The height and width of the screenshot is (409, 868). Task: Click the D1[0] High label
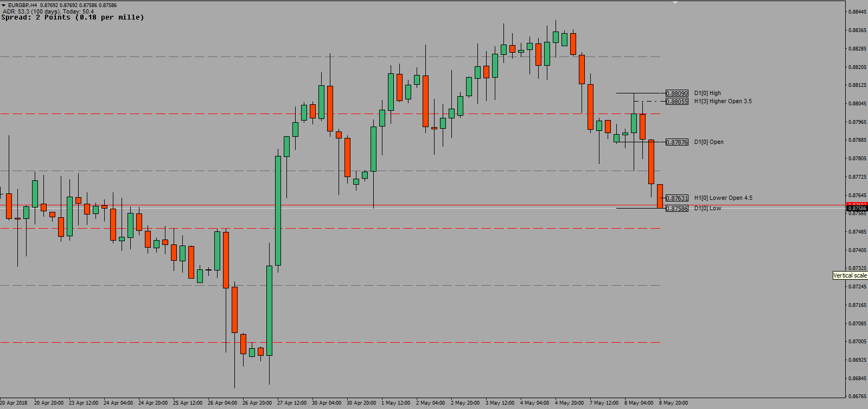[x=707, y=93]
